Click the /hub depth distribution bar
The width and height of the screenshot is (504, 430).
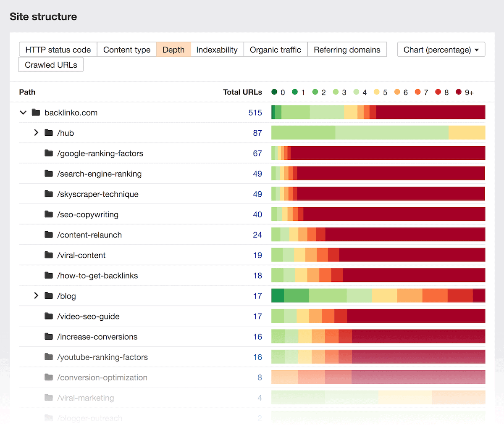tap(378, 133)
